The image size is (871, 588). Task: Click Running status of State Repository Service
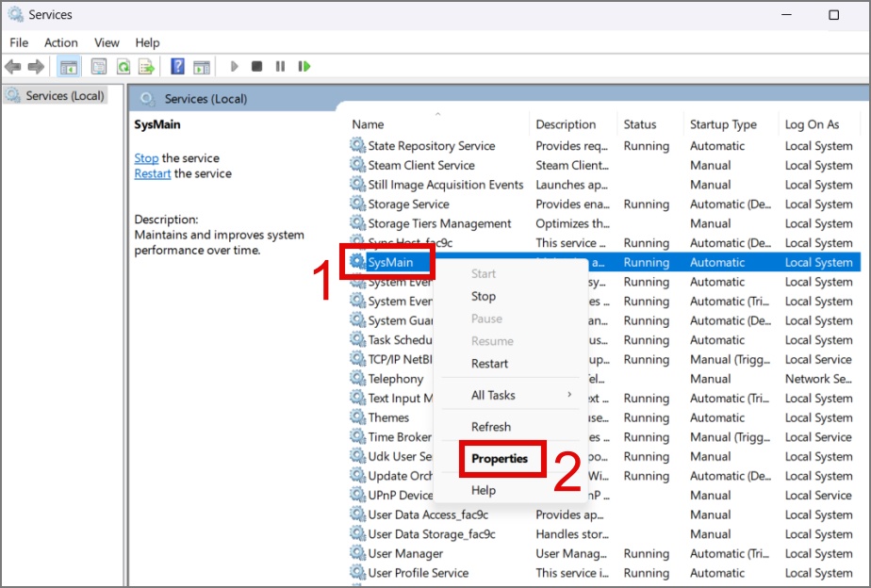point(646,145)
